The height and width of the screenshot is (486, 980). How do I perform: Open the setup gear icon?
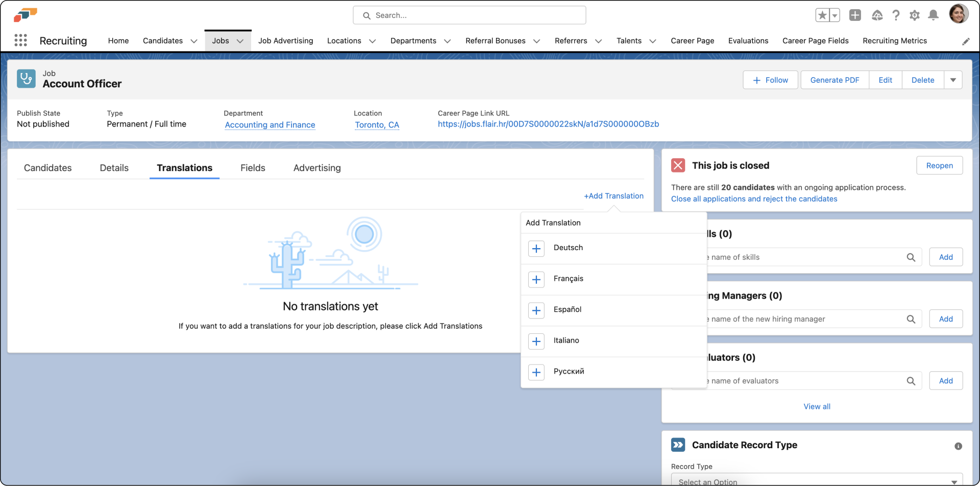click(914, 15)
